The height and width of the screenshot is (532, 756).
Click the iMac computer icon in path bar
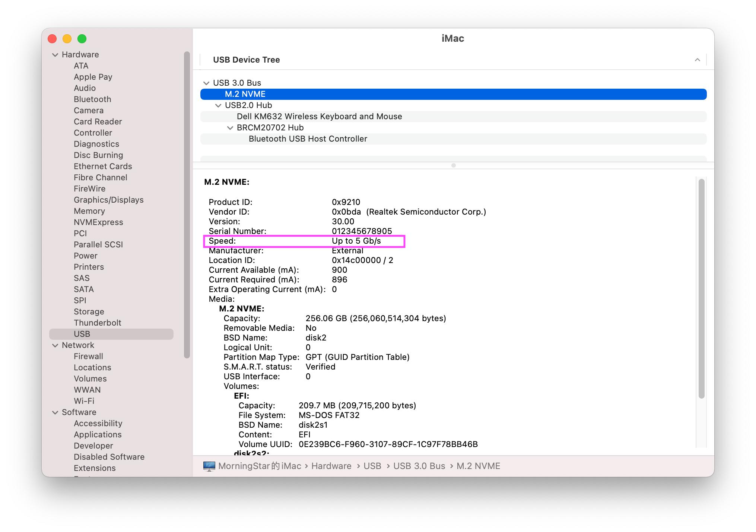tap(209, 466)
